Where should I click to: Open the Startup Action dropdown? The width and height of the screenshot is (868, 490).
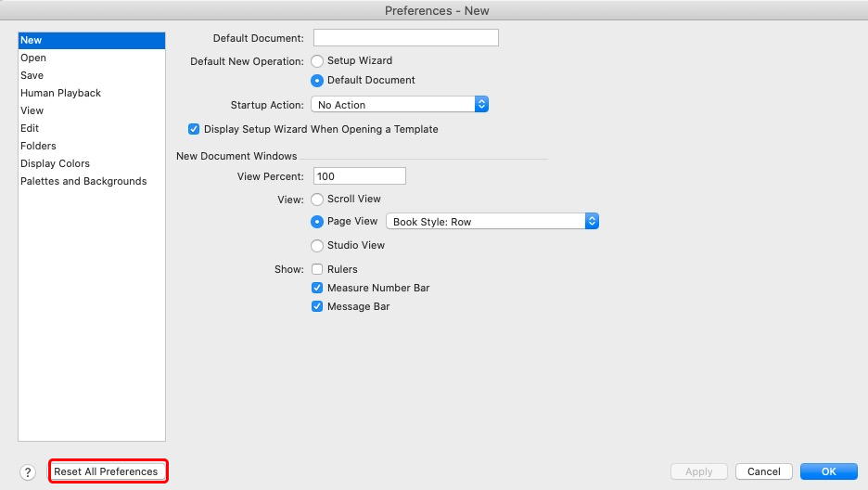click(399, 105)
